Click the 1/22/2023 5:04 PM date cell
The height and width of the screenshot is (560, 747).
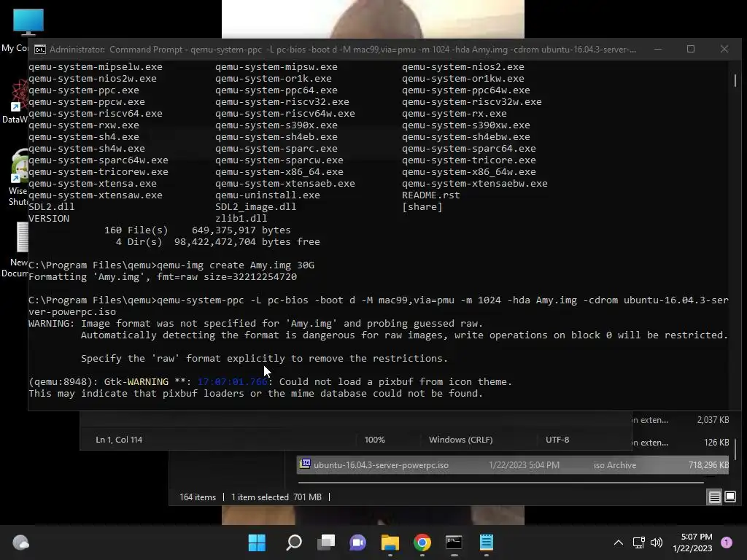[x=524, y=465]
